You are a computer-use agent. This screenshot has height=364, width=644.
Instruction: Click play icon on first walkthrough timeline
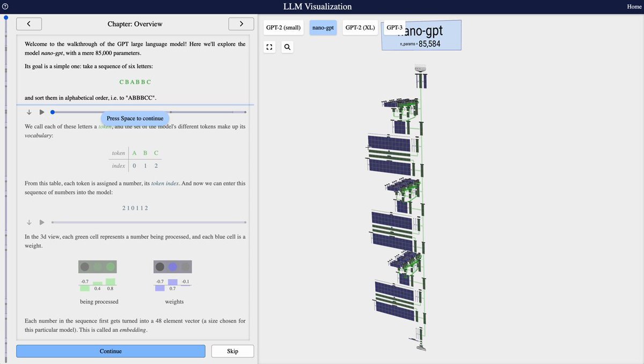[x=41, y=112]
